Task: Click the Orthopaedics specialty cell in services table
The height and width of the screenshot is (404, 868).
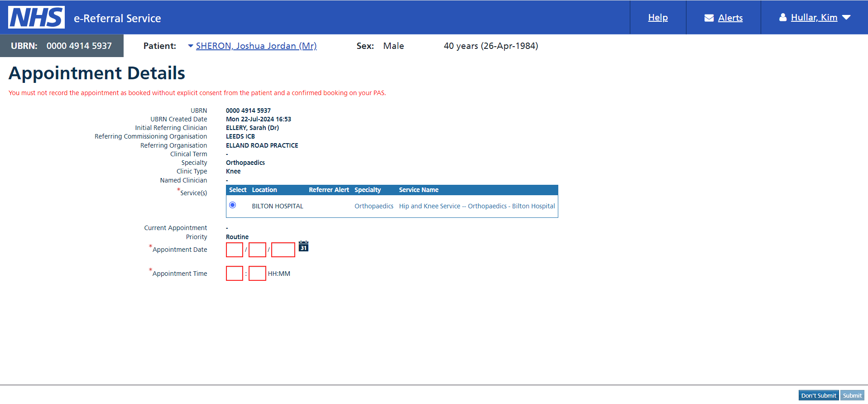Action: pos(374,206)
